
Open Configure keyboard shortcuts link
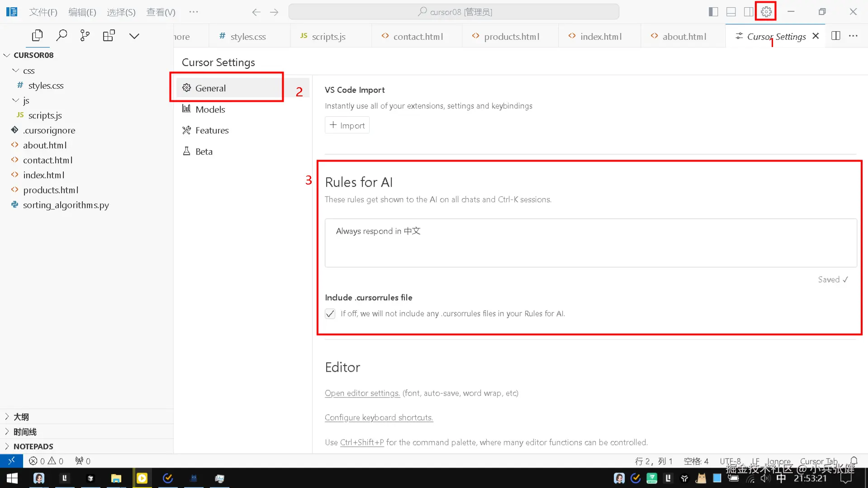tap(379, 417)
